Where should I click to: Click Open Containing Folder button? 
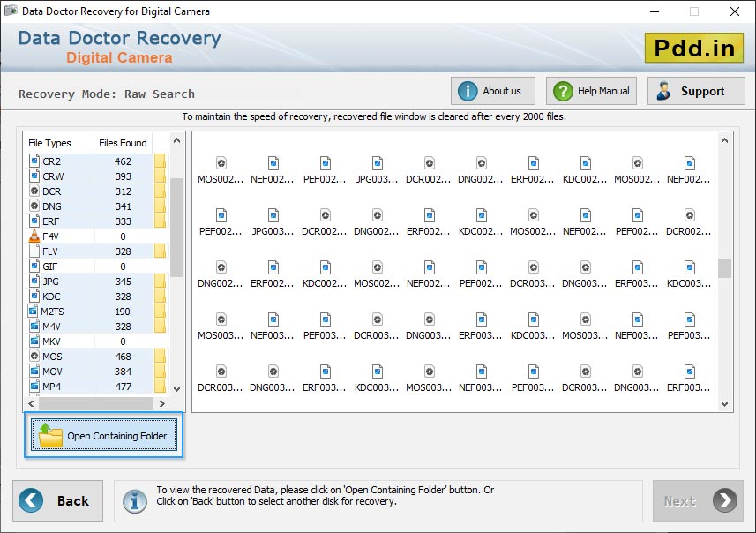coord(104,435)
